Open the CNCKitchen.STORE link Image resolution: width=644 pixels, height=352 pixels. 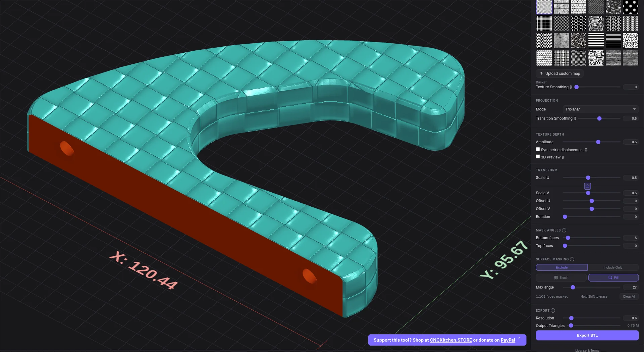coord(450,340)
